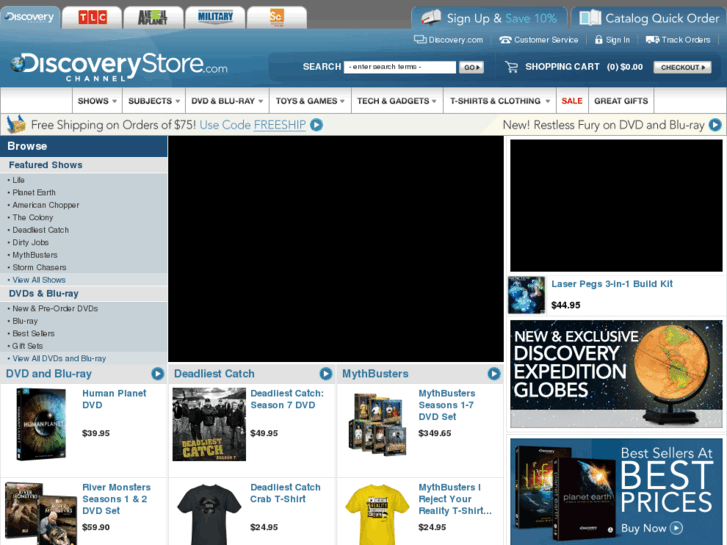727x545 pixels.
Task: Click the Sign In link
Action: coord(618,40)
